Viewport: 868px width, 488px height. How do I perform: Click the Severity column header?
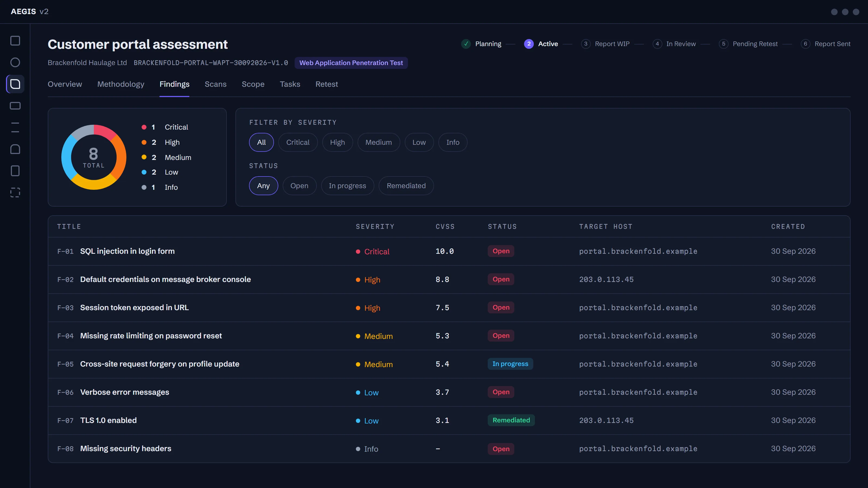point(375,227)
